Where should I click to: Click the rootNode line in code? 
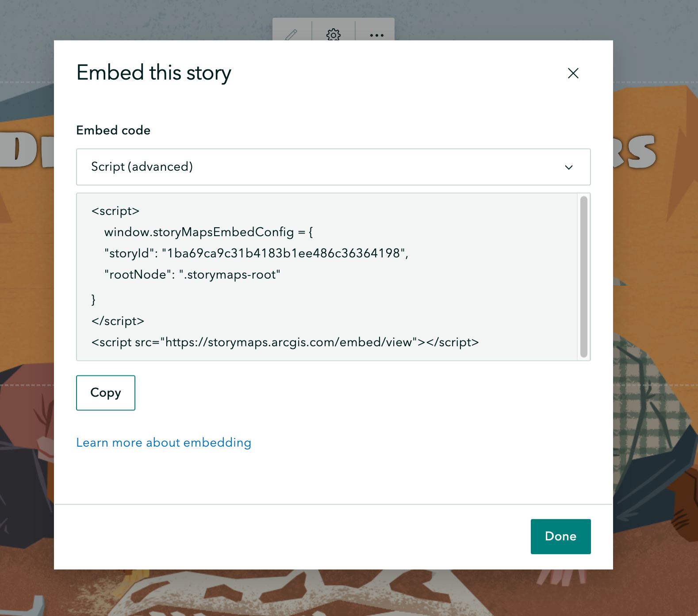(192, 275)
